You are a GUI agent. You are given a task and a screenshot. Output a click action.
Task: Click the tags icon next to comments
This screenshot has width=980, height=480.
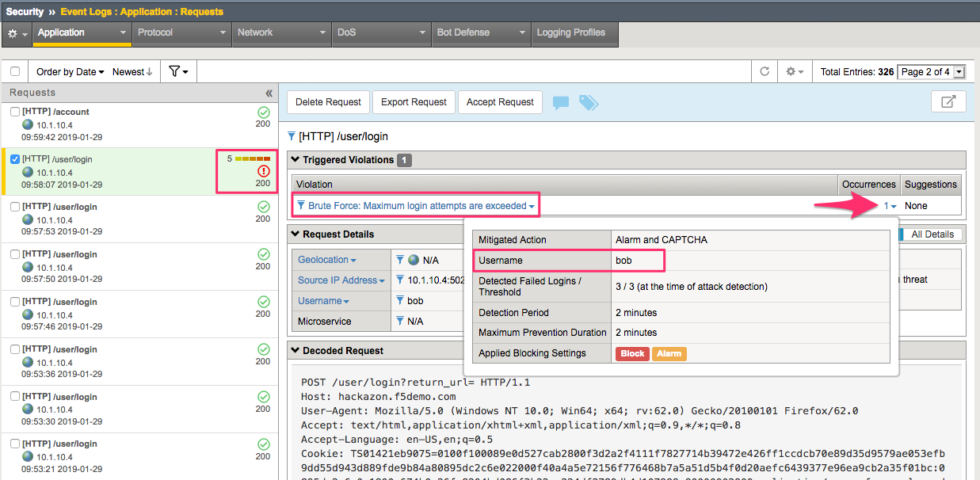(x=589, y=102)
